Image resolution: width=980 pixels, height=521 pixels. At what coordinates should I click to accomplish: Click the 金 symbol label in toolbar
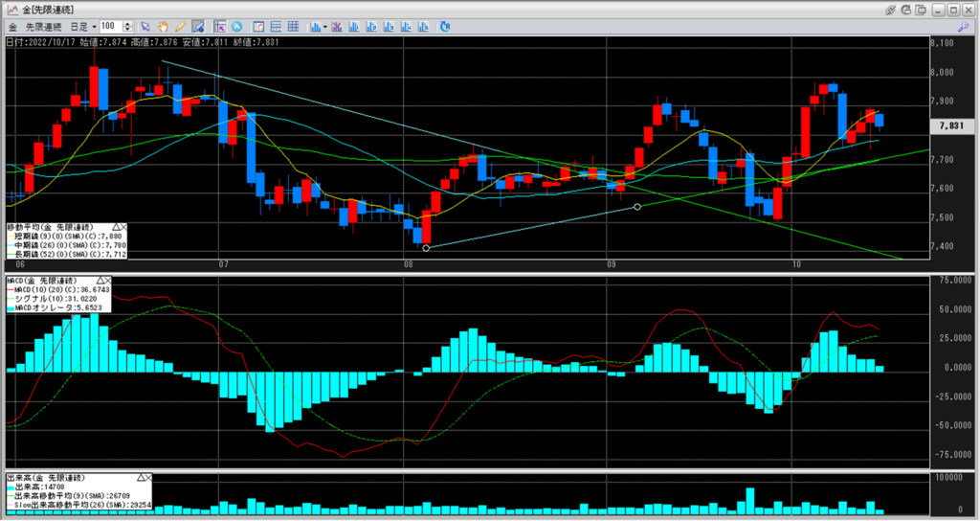[x=12, y=27]
